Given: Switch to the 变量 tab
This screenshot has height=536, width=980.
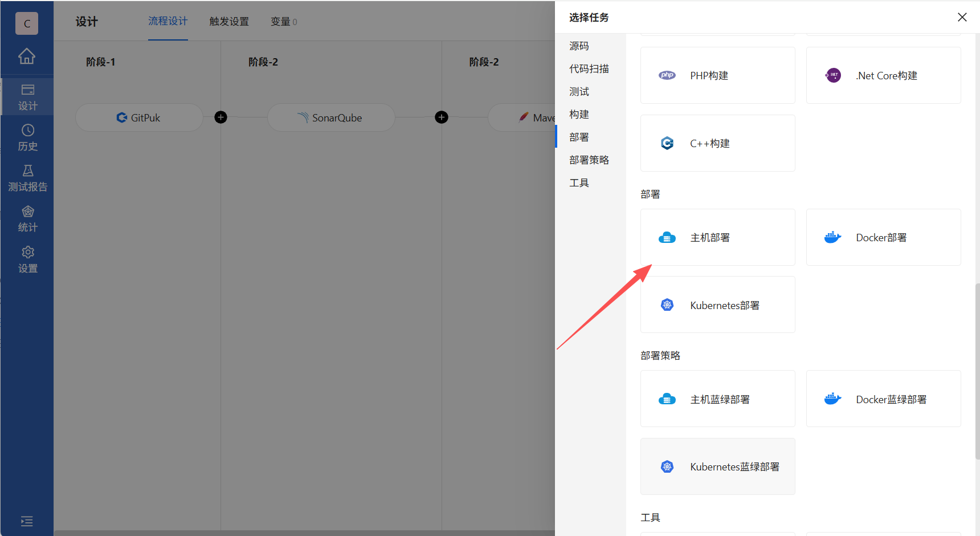Looking at the screenshot, I should pos(284,22).
